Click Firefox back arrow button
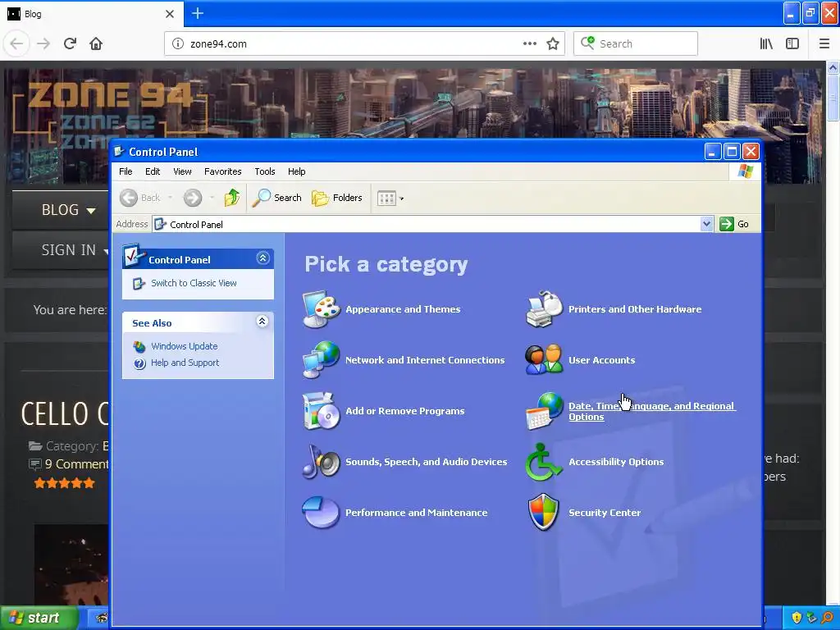The height and width of the screenshot is (630, 840). point(16,43)
